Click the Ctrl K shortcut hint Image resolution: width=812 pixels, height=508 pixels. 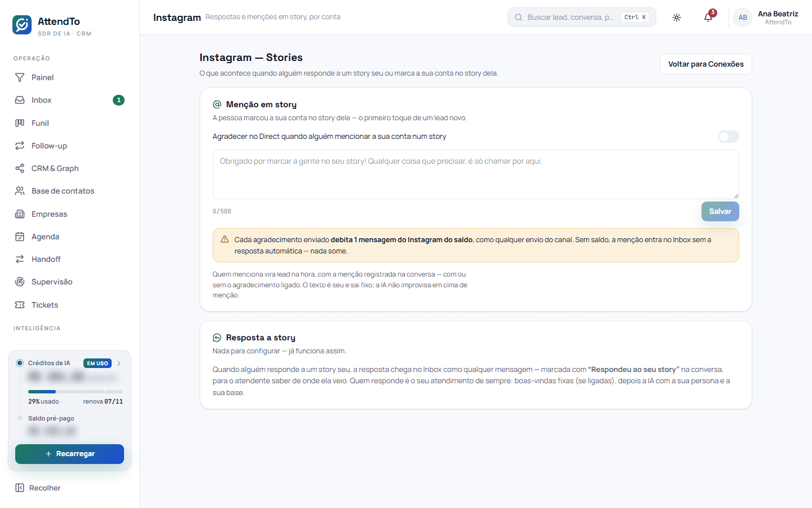[x=635, y=17]
